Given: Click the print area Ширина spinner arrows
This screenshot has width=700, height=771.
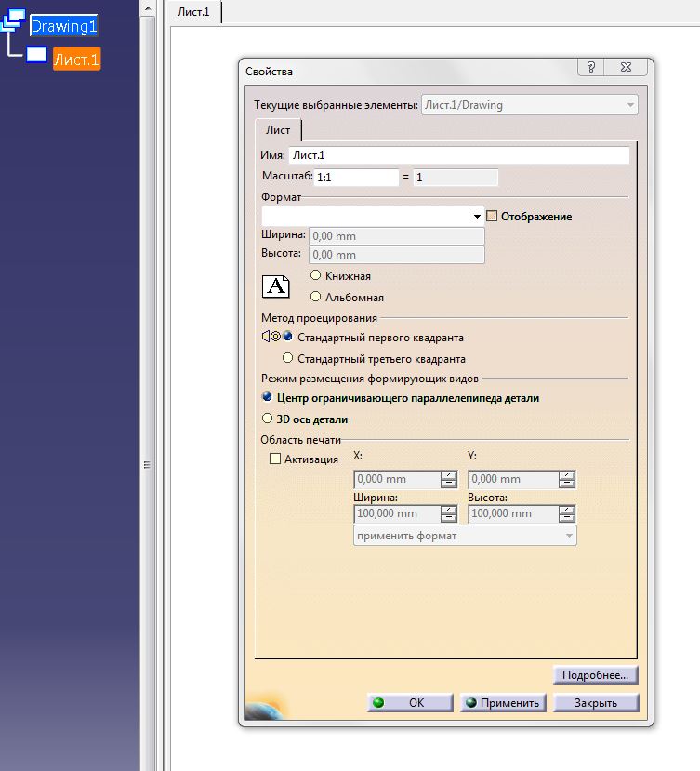Looking at the screenshot, I should [449, 513].
